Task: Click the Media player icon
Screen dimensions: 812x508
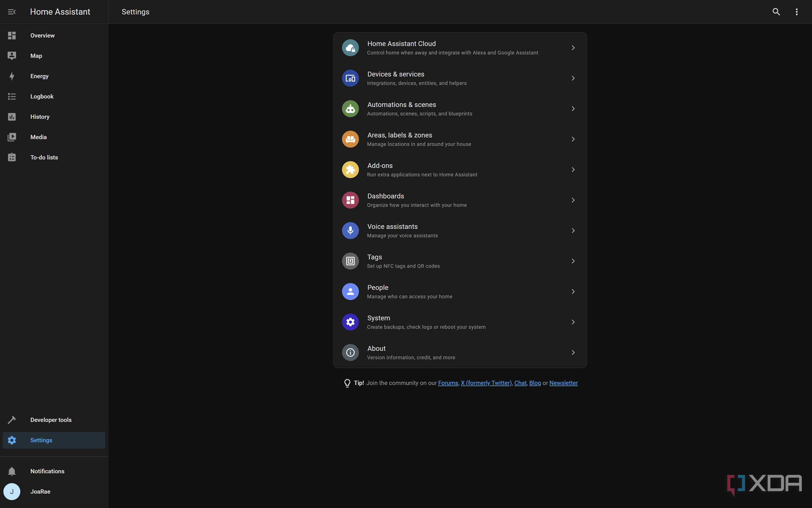Action: click(12, 137)
